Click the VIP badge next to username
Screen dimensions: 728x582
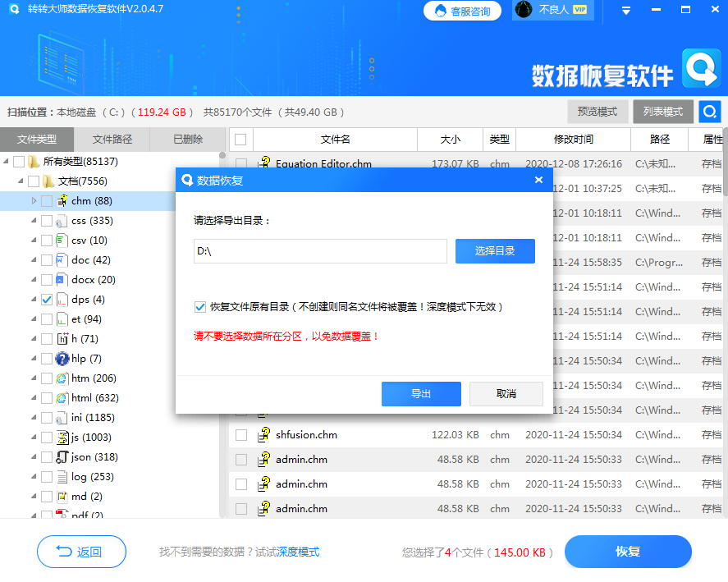click(x=579, y=11)
